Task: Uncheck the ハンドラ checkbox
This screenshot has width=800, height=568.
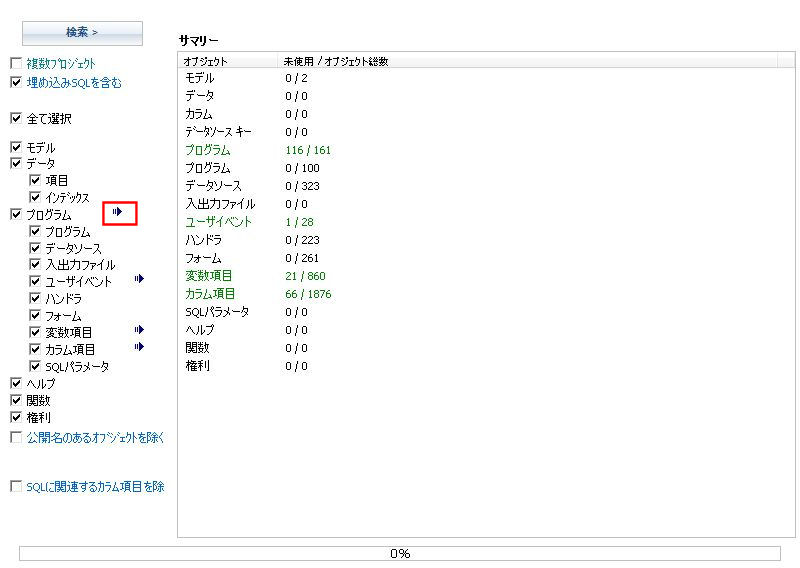Action: pyautogui.click(x=35, y=298)
